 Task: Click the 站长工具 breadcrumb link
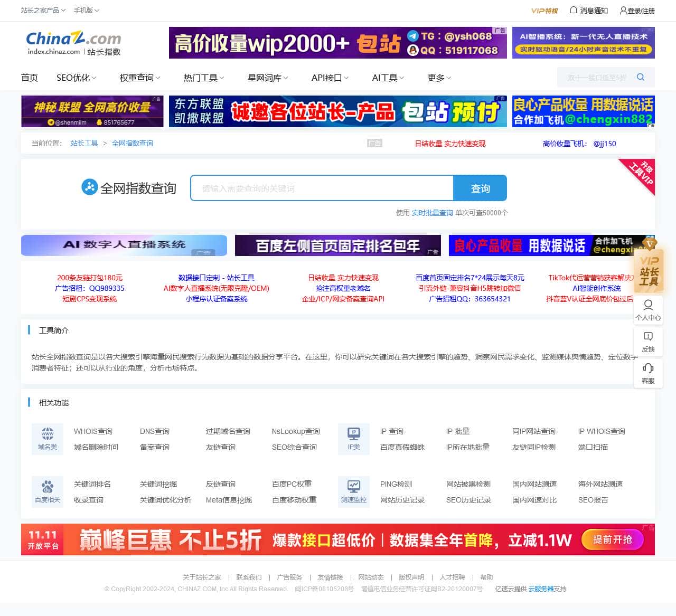[84, 143]
